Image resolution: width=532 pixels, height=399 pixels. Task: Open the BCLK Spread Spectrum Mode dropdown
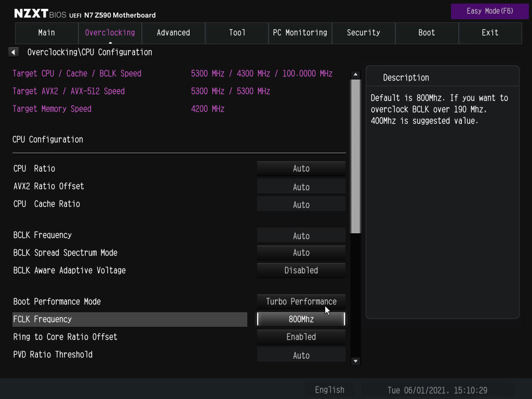point(301,253)
